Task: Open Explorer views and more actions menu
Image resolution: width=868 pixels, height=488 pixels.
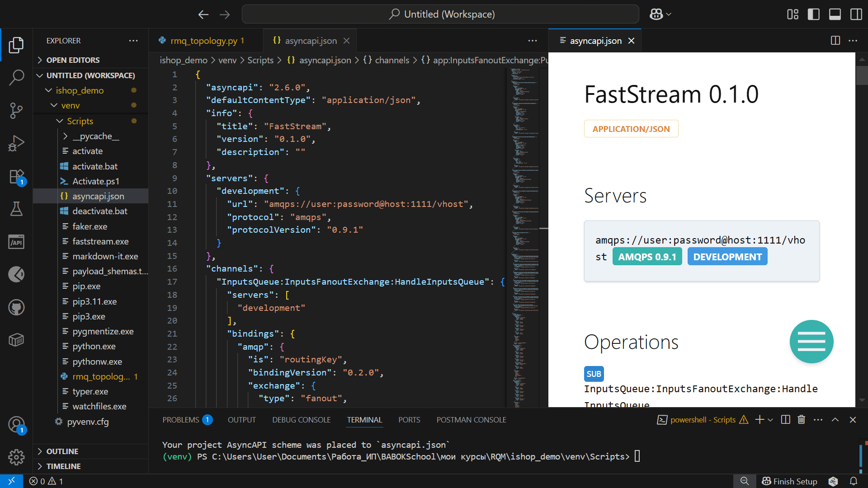Action: point(133,41)
